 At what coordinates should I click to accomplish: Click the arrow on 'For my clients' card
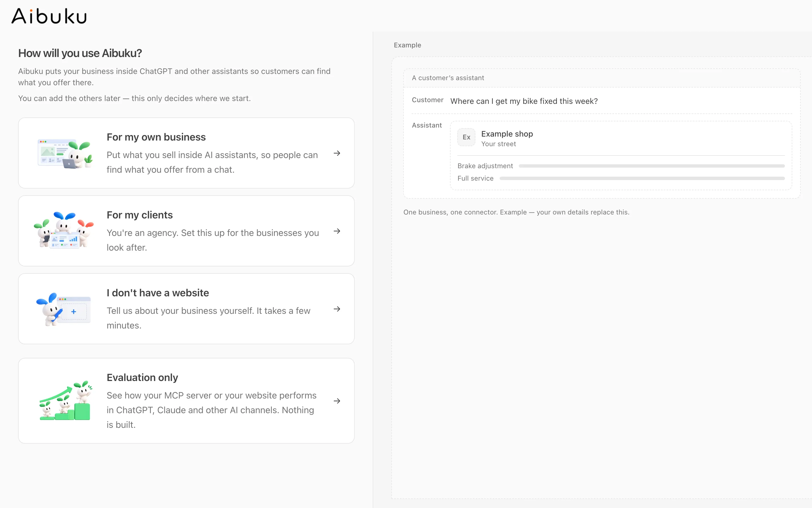tap(337, 231)
